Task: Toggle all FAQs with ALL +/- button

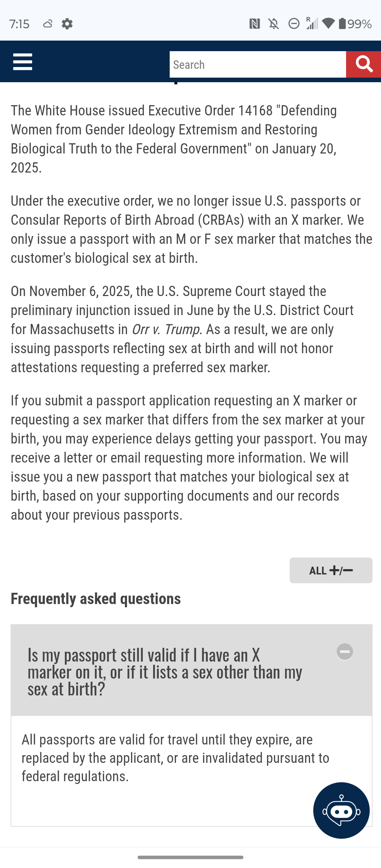Action: point(331,570)
